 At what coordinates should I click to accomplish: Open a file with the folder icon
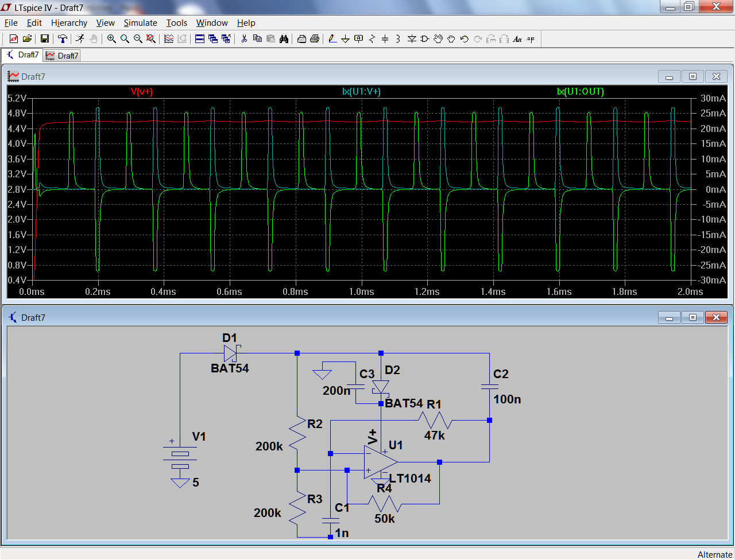27,38
